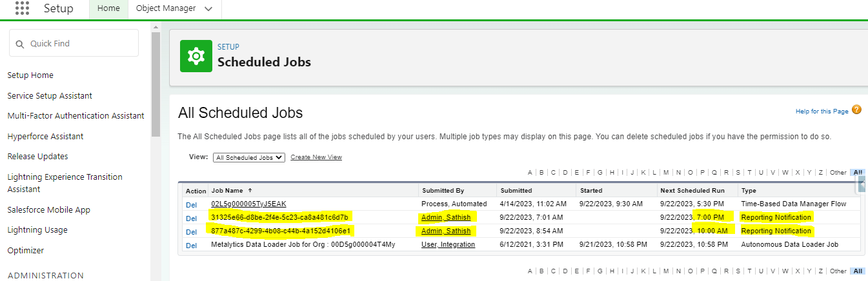Select the Process, Automated cell
The width and height of the screenshot is (868, 281).
coord(454,204)
